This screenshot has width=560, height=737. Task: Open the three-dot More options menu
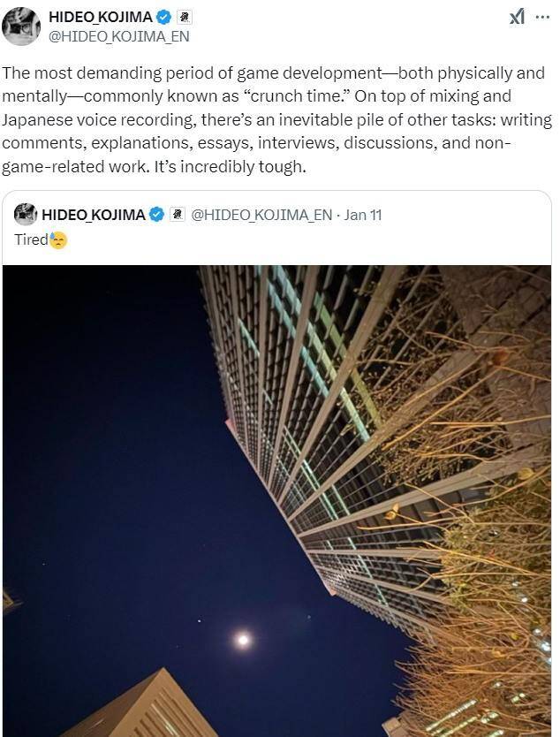coord(542,18)
